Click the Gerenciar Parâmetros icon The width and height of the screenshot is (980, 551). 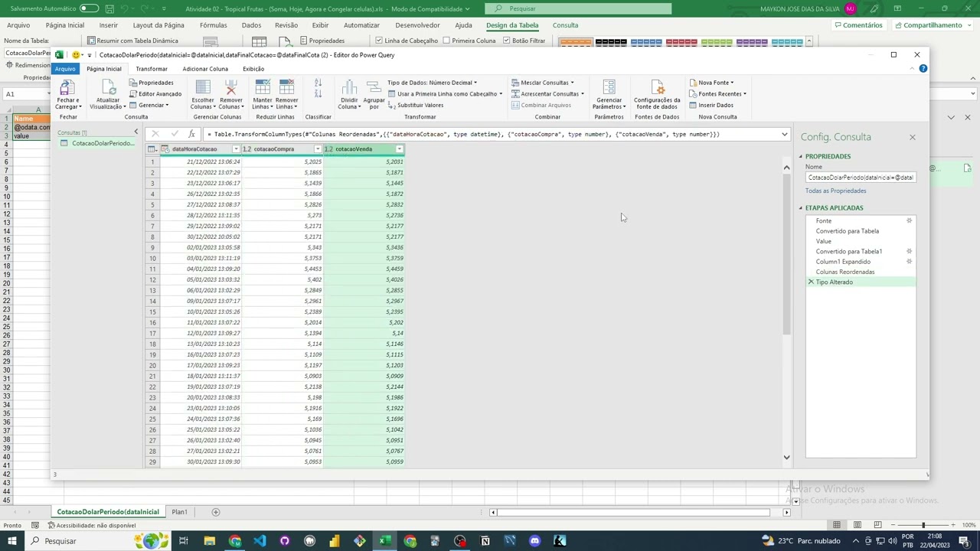click(609, 87)
